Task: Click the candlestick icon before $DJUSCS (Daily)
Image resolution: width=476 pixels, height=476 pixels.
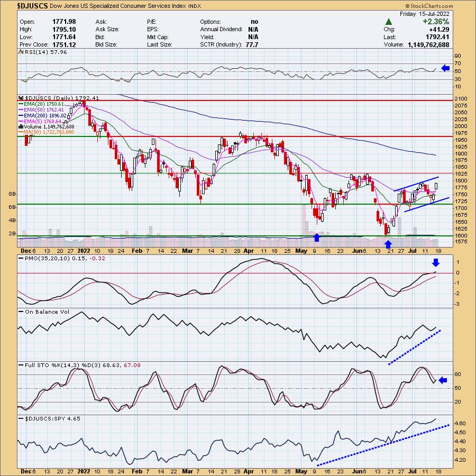Action: (x=21, y=98)
